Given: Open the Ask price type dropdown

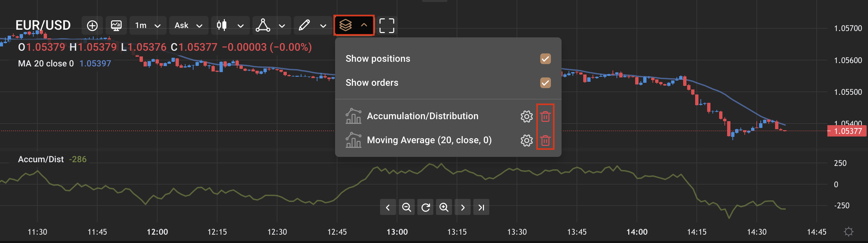Looking at the screenshot, I should click(x=189, y=25).
